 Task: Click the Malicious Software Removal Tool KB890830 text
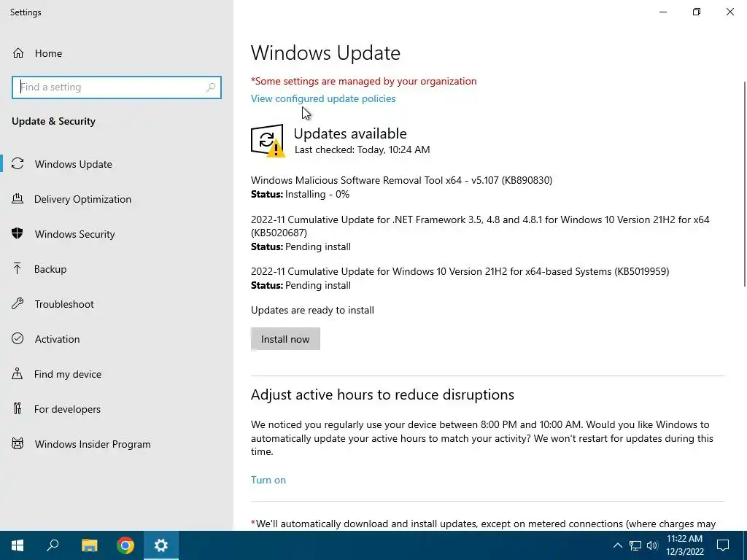coord(402,180)
